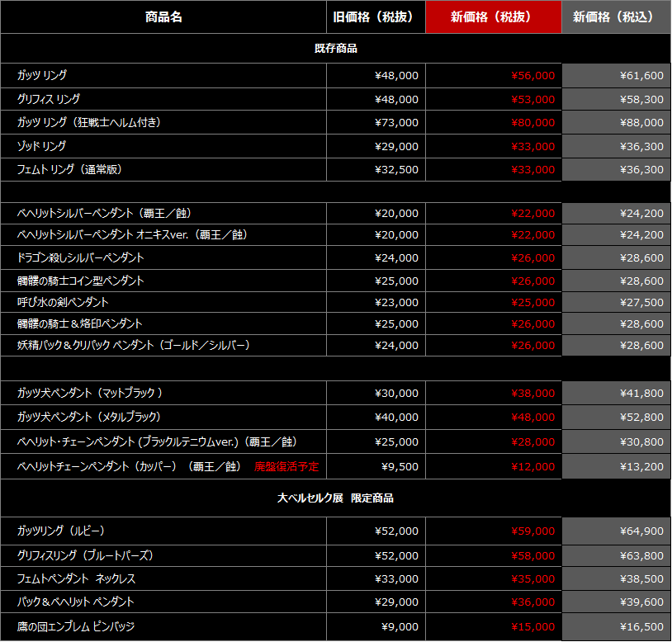Click the new price ¥12,000
The width and height of the screenshot is (672, 642).
[x=532, y=467]
